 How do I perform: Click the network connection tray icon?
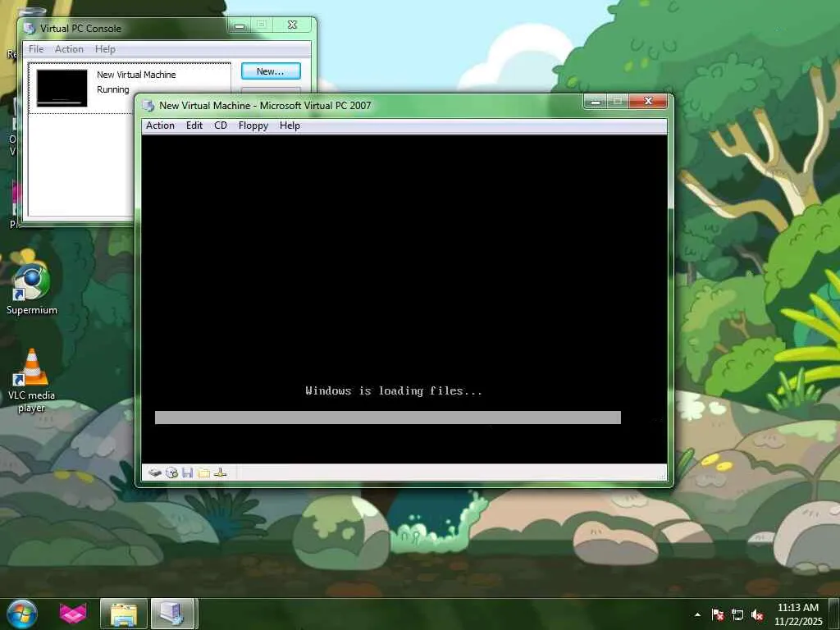coord(737,614)
